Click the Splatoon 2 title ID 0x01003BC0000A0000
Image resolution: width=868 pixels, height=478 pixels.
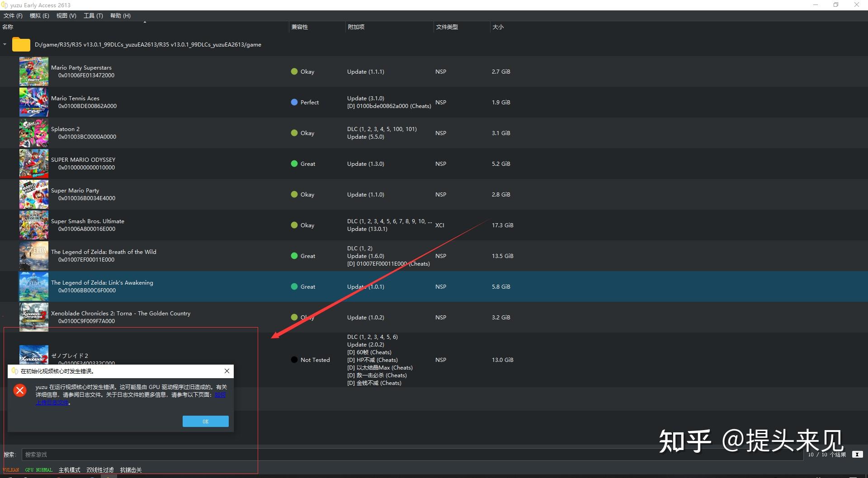coord(87,136)
